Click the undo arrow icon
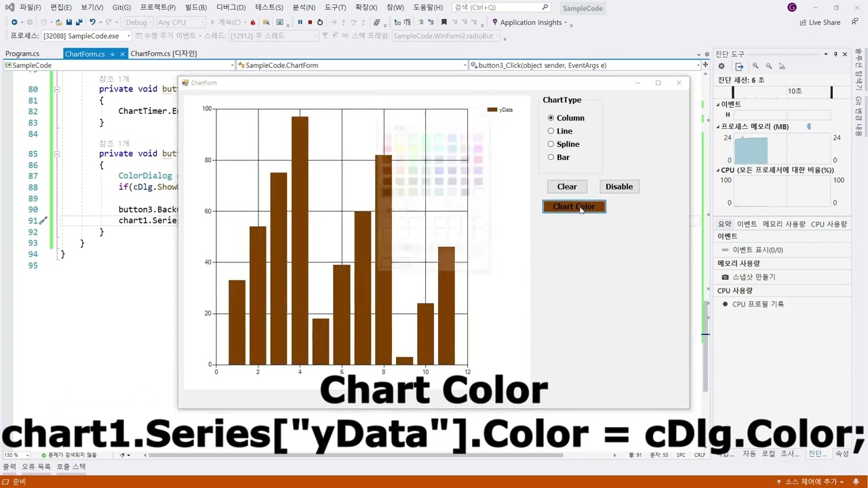Viewport: 868px width, 488px height. pos(92,22)
